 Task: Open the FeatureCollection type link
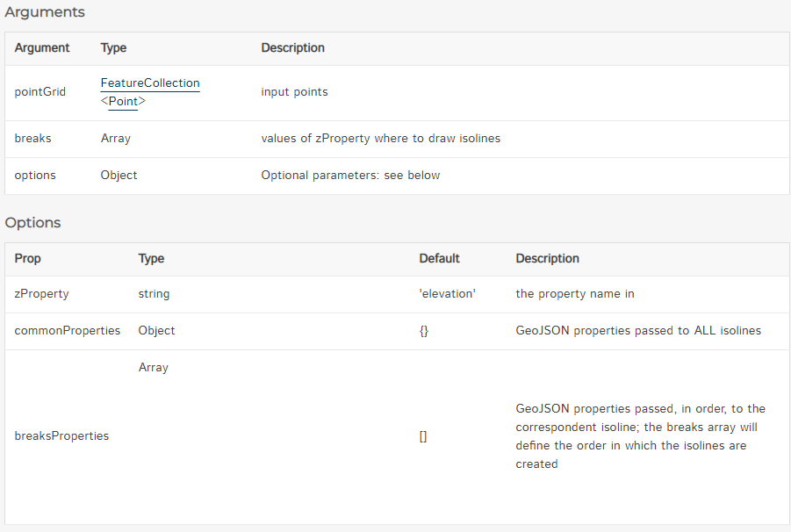[150, 83]
